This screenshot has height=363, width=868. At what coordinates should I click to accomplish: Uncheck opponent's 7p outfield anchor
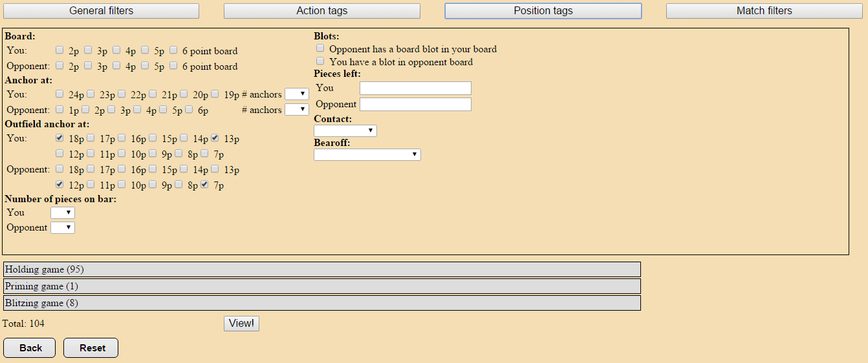pyautogui.click(x=204, y=185)
